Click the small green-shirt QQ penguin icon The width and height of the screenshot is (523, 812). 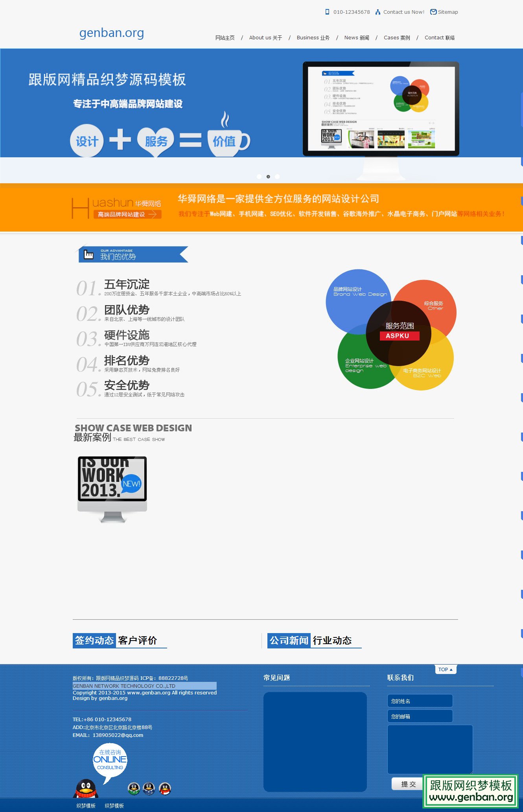point(134,788)
